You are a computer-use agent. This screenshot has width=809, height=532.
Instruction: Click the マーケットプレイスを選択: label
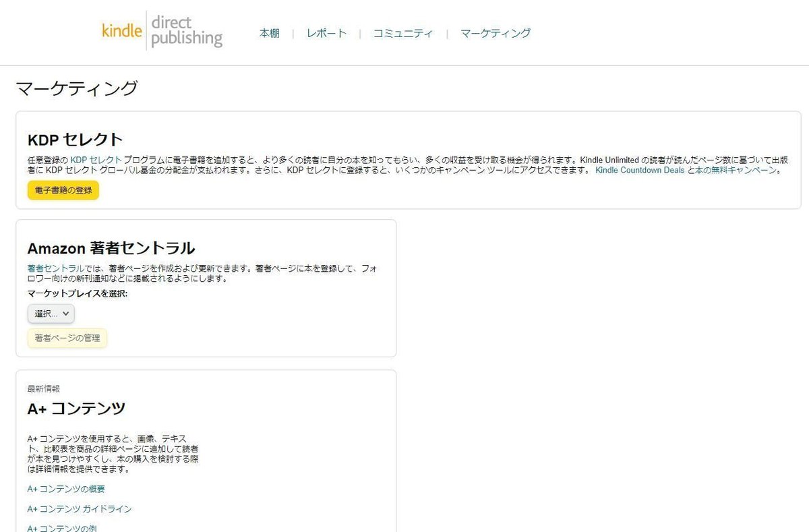point(78,294)
